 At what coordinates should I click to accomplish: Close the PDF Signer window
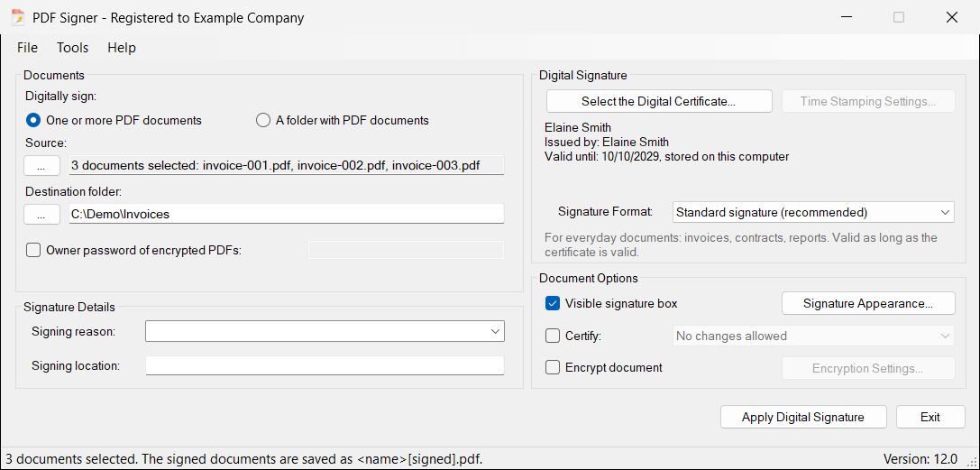pyautogui.click(x=951, y=17)
